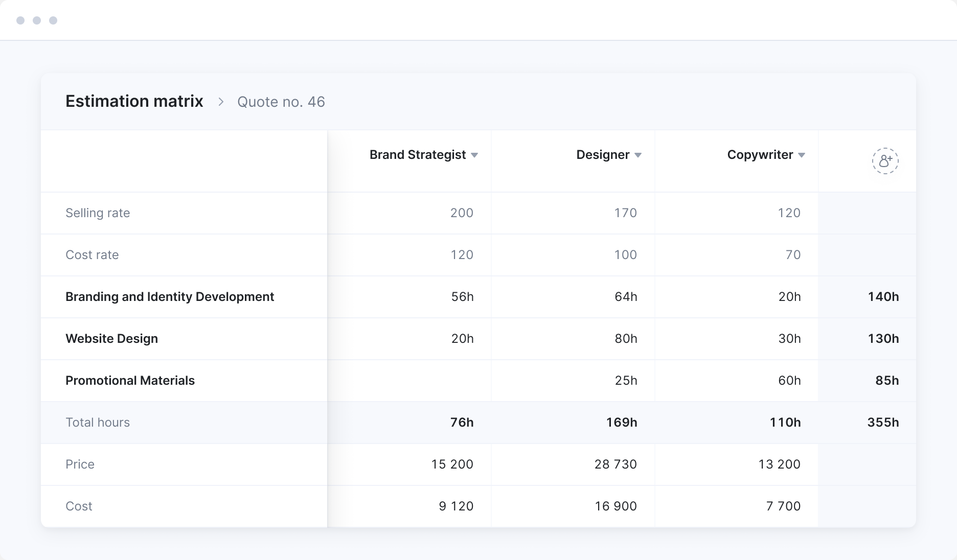Click the first window control dot
Viewport: 957px width, 560px height.
20,20
